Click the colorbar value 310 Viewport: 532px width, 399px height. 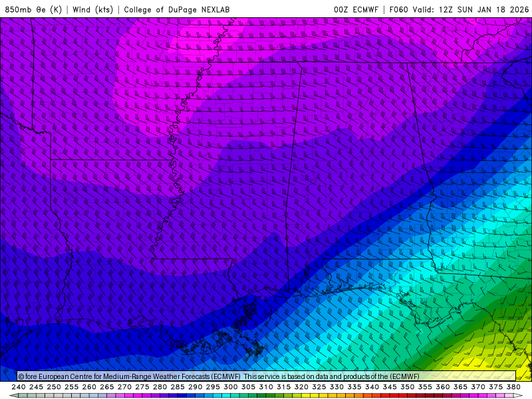[265, 387]
